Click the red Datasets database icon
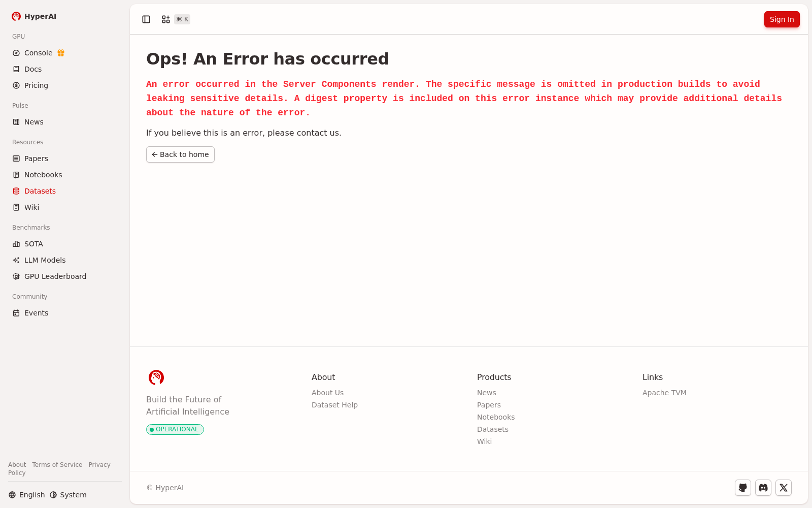812x508 pixels. coord(16,191)
